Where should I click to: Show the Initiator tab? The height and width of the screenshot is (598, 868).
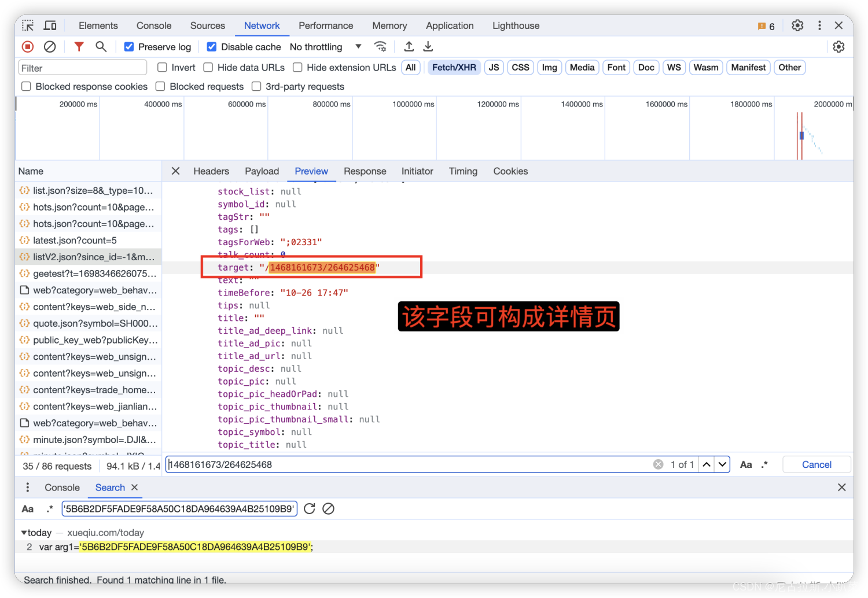click(417, 171)
